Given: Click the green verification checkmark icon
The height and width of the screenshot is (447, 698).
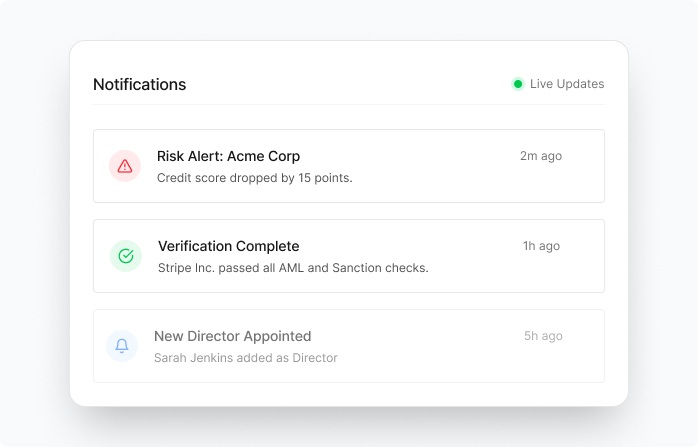Looking at the screenshot, I should pyautogui.click(x=126, y=256).
